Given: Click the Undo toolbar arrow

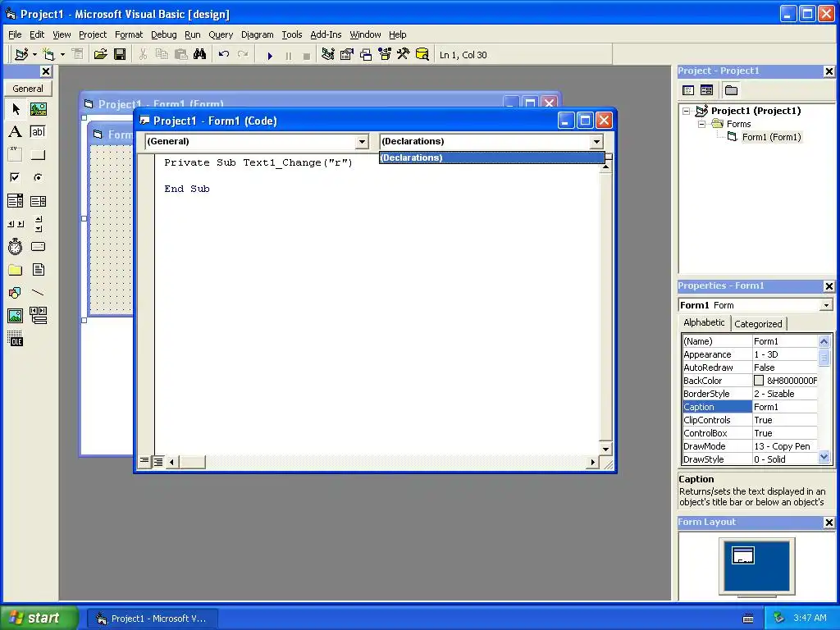Looking at the screenshot, I should (x=224, y=55).
